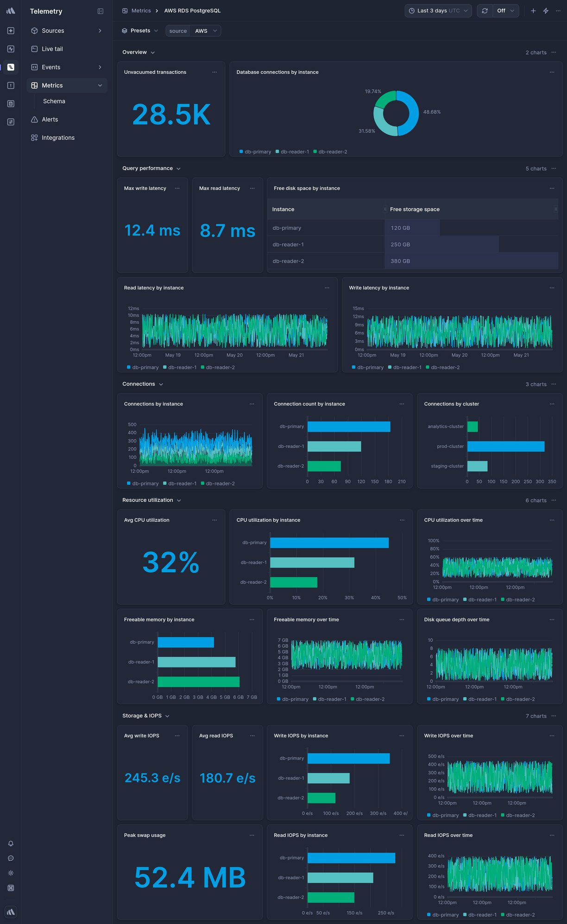The image size is (567, 924).
Task: Toggle db-reader-1 legend in CPU utilization over time
Action: point(480,600)
